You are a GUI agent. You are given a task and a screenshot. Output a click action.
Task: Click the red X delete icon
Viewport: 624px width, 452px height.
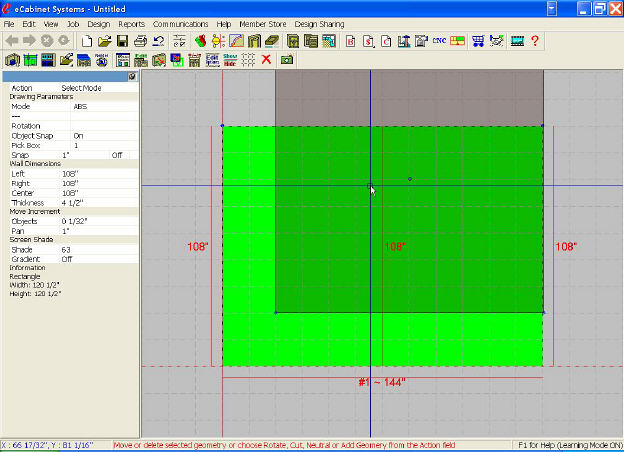pyautogui.click(x=266, y=60)
